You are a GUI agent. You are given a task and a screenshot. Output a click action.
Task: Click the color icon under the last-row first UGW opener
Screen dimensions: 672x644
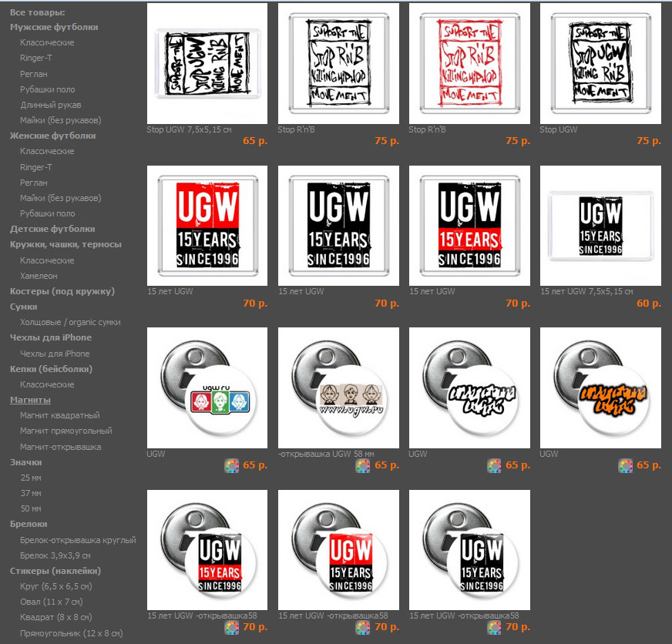coord(232,628)
